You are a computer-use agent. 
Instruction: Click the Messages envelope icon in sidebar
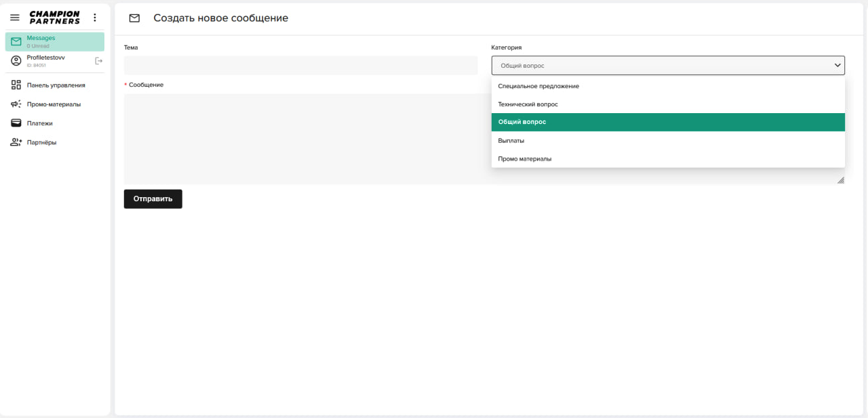(x=16, y=42)
